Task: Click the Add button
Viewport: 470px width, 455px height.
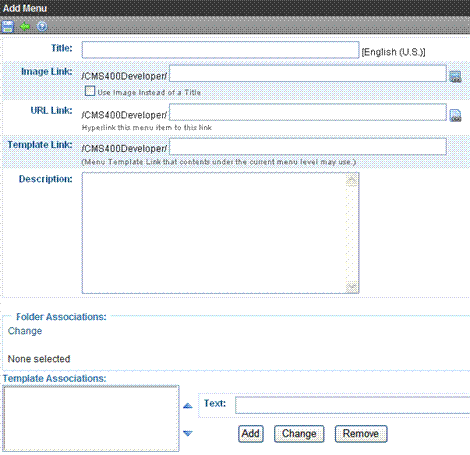Action: click(251, 434)
